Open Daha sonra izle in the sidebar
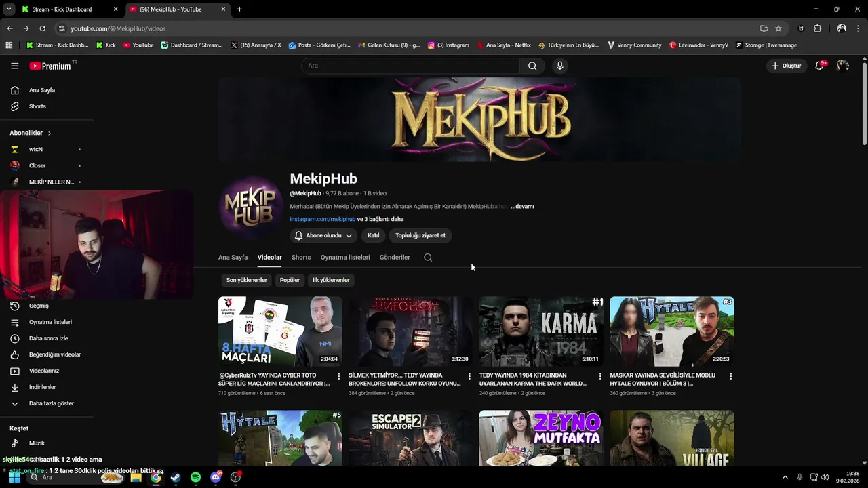Screen dimensions: 868x488 tap(48, 338)
